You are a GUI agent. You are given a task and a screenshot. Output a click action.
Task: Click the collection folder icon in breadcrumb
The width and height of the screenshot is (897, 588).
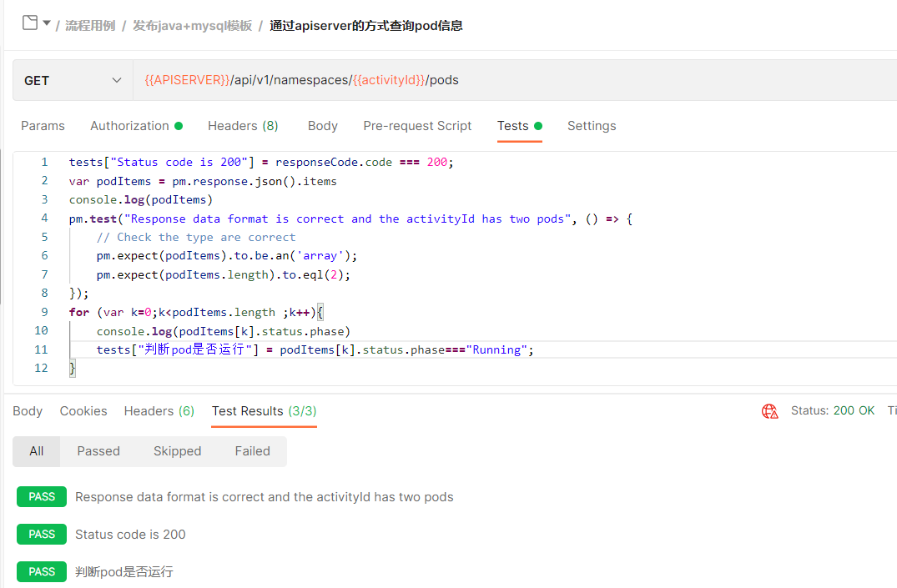(30, 23)
